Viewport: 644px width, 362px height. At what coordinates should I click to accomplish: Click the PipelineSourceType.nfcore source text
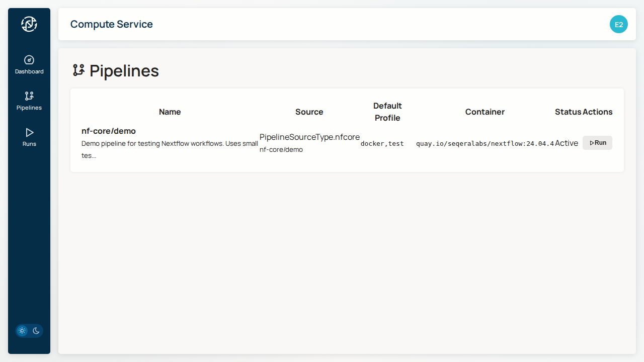tap(309, 137)
